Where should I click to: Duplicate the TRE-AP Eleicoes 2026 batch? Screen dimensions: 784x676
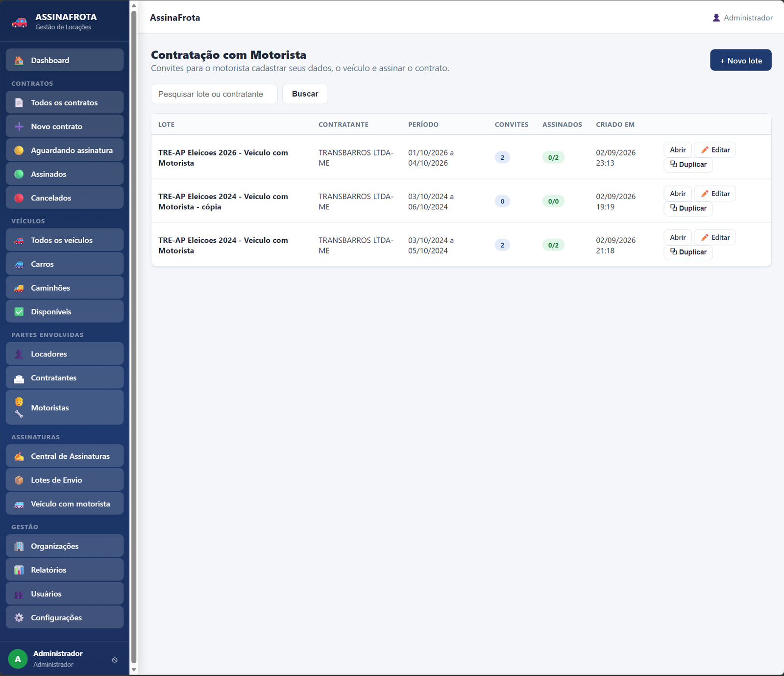tap(688, 165)
